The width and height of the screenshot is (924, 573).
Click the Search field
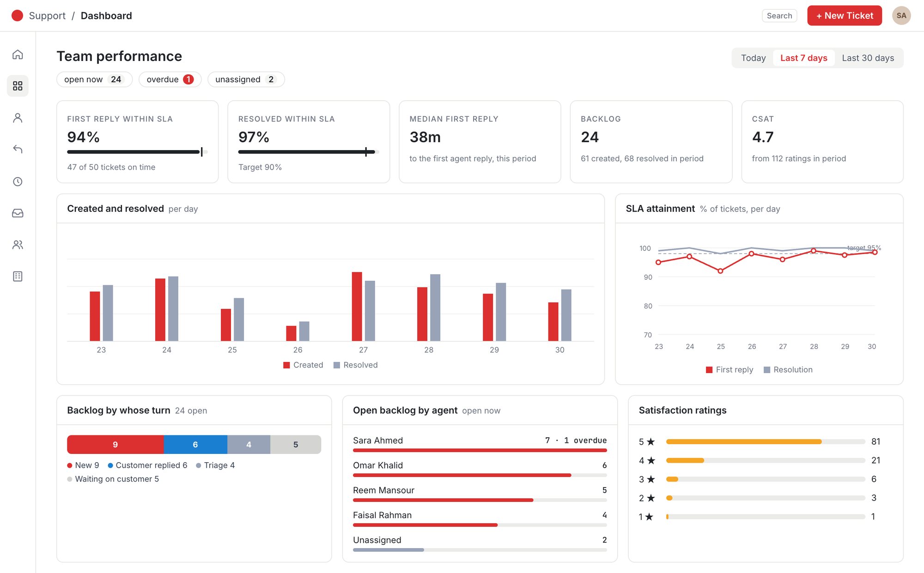pyautogui.click(x=779, y=16)
